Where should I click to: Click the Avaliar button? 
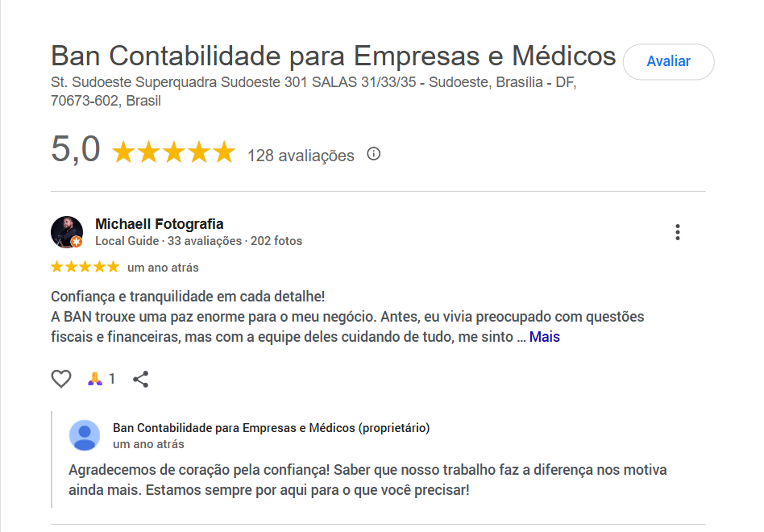(668, 61)
